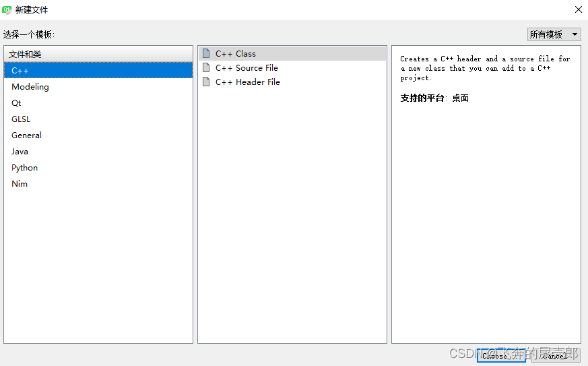Image resolution: width=588 pixels, height=366 pixels.
Task: Select the GLSL category
Action: 98,119
